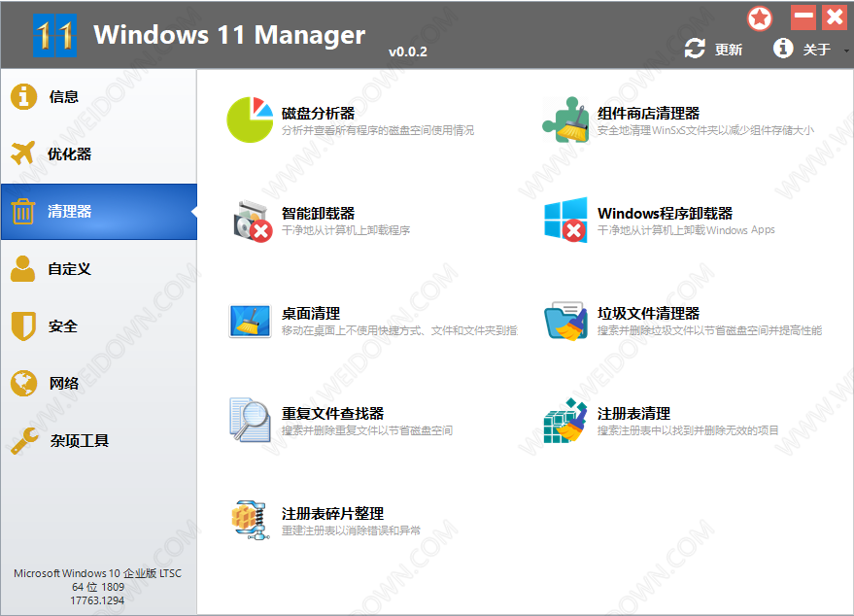854x616 pixels.
Task: Click the 更新 update button
Action: (x=714, y=50)
